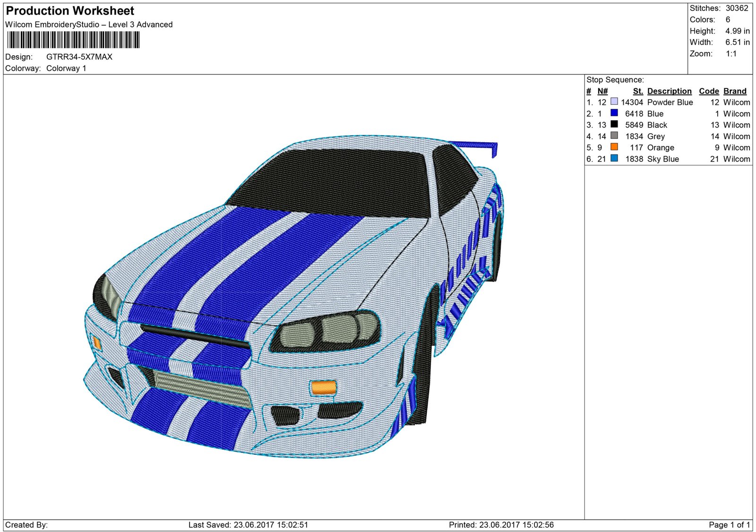The height and width of the screenshot is (532, 756).
Task: Select stitch count '117' in Orange row
Action: 636,147
